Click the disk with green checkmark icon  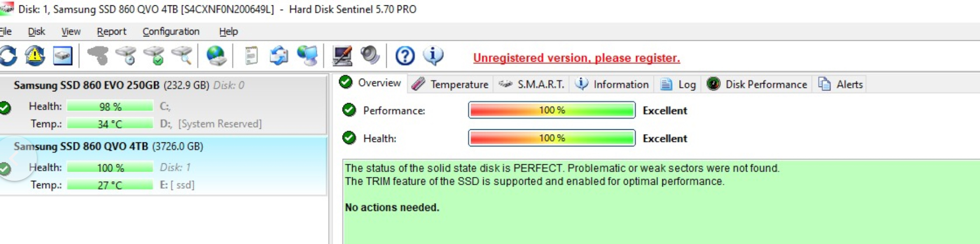(x=154, y=56)
